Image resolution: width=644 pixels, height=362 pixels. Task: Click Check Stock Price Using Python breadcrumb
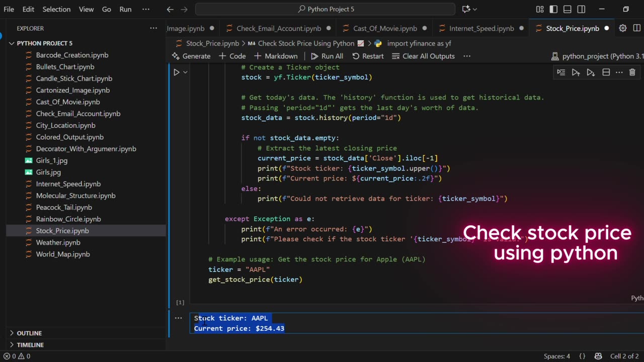click(x=305, y=43)
